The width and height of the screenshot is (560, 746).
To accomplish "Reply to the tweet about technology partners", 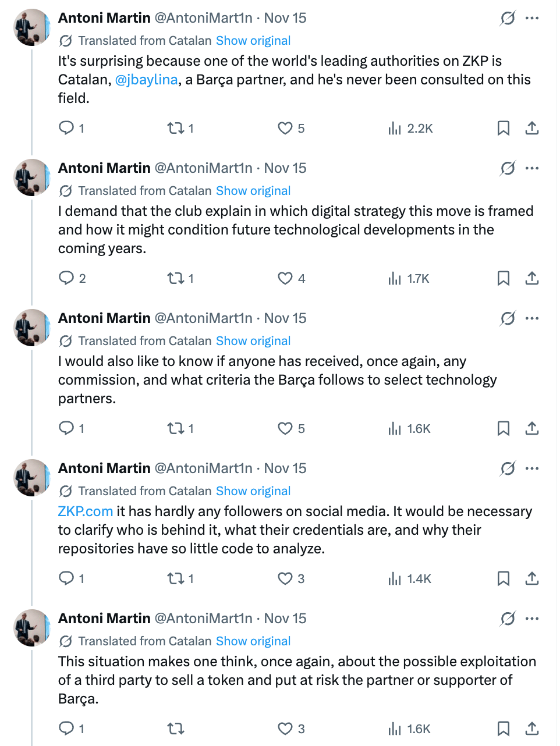I will pyautogui.click(x=67, y=428).
